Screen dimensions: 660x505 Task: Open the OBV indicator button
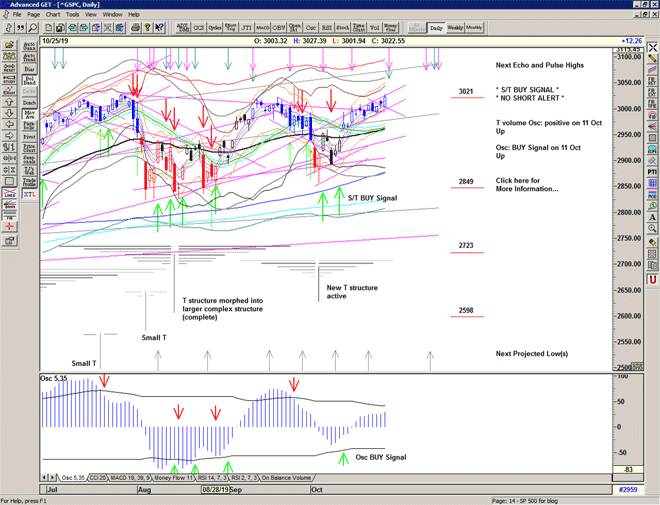point(279,28)
